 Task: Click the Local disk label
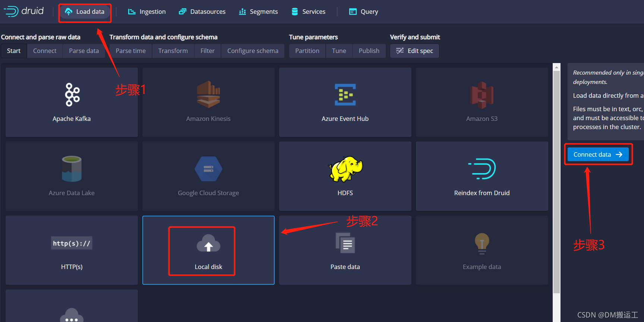pyautogui.click(x=208, y=267)
